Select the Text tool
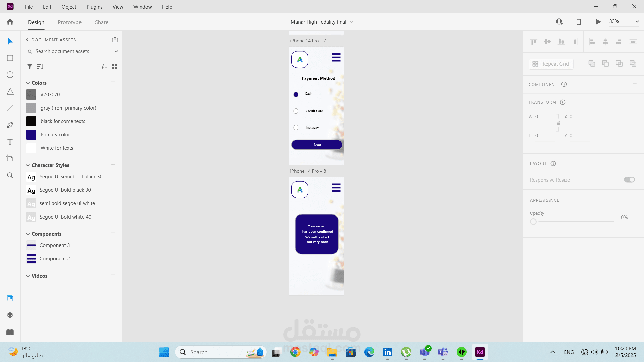 tap(10, 142)
